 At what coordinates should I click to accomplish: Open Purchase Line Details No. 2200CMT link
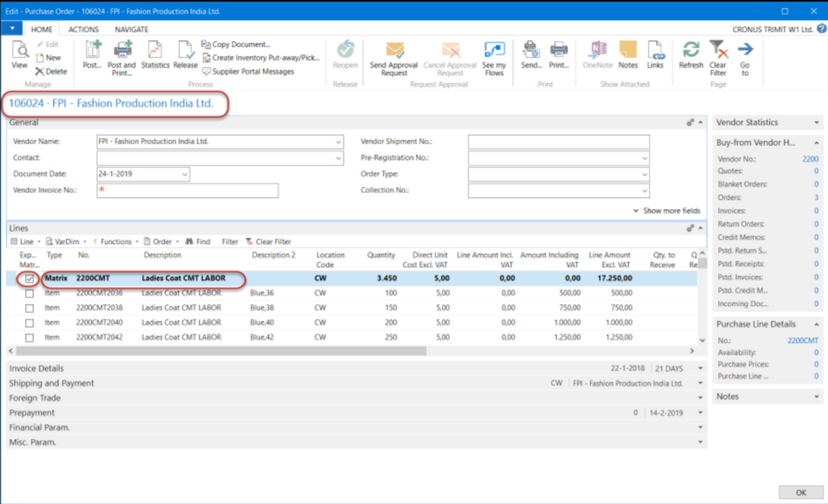[803, 341]
